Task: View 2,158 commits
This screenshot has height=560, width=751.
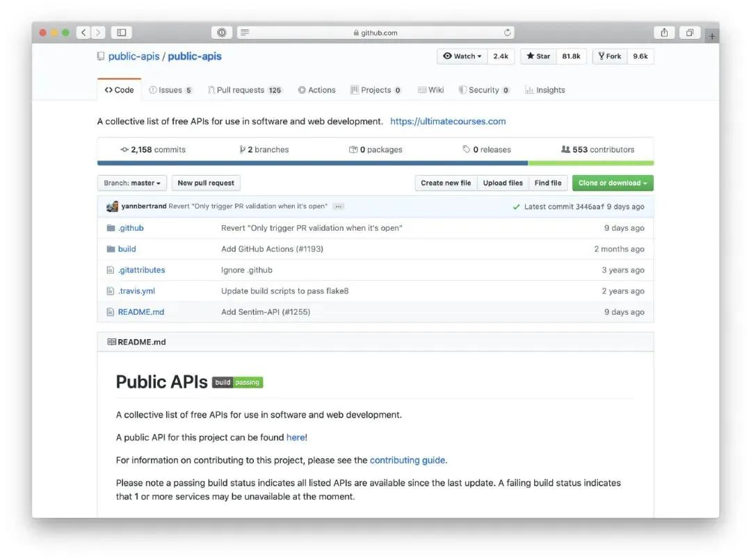Action: pos(153,149)
